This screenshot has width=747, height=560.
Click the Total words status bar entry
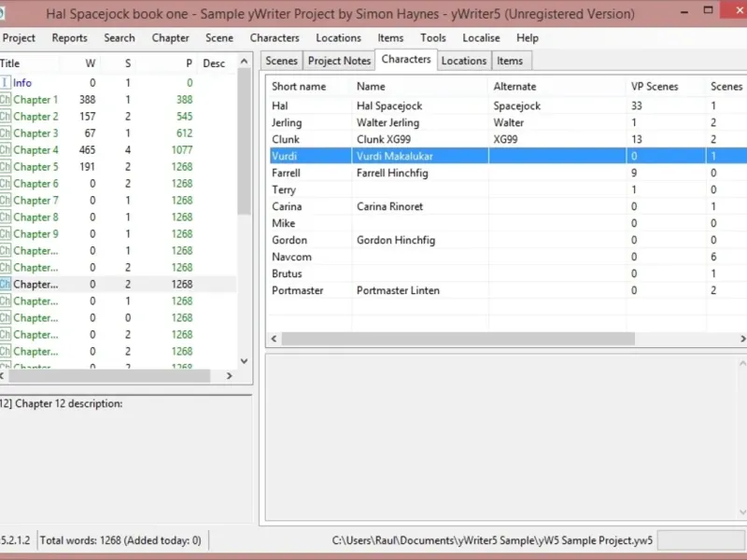pyautogui.click(x=120, y=540)
